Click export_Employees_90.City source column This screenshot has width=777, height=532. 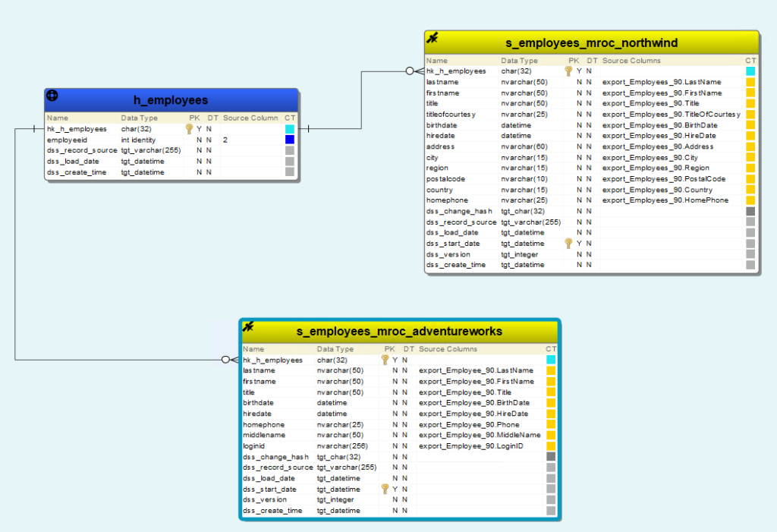[650, 157]
